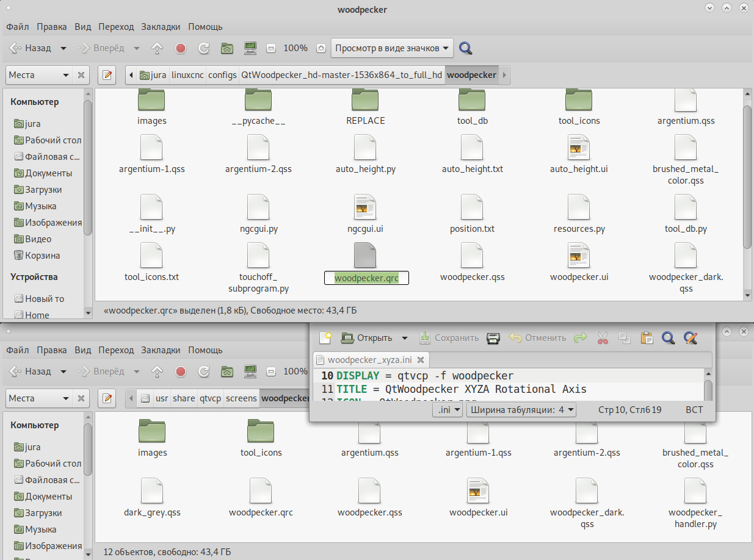Select woodpecker_handler.py in lower file manager
Screen dimensions: 754x560
(695, 503)
